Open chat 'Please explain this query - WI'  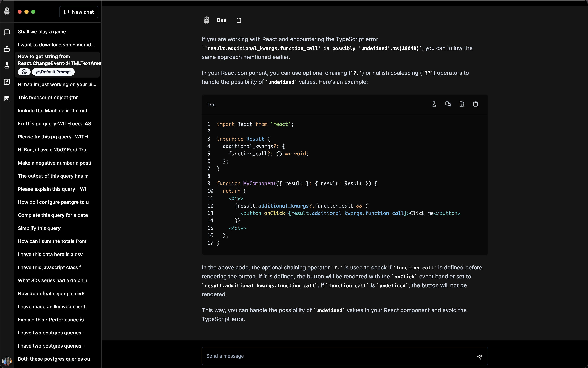pos(57,189)
